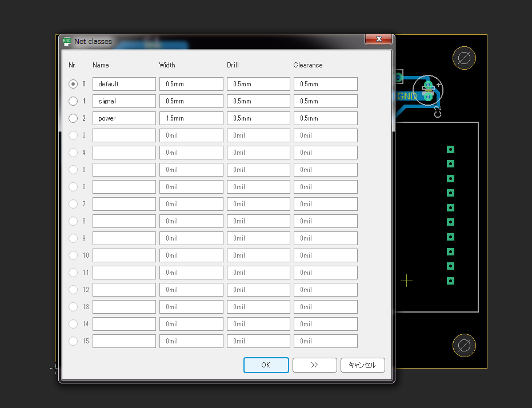Image resolution: width=532 pixels, height=408 pixels.
Task: Confirm net classes with OK button
Action: pos(266,365)
